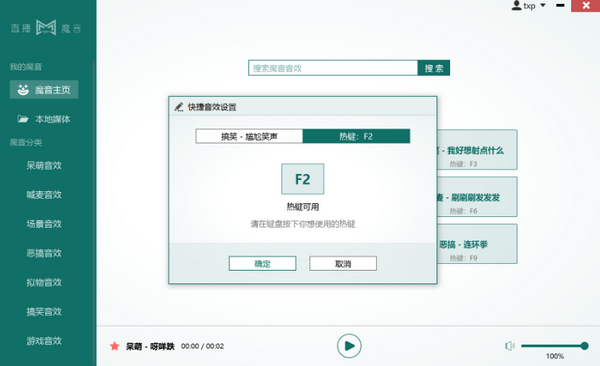This screenshot has width=600, height=366.
Task: Select the 搞笑音效 category
Action: pos(44,312)
